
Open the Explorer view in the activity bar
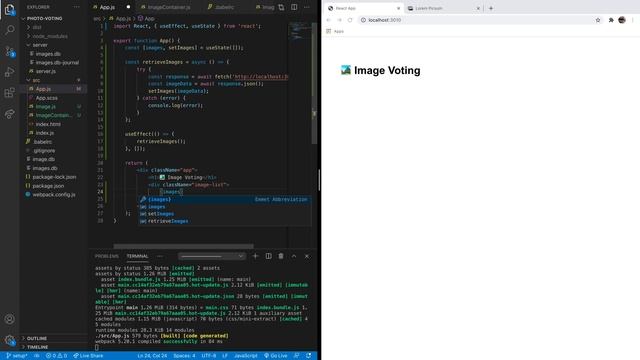pyautogui.click(x=9, y=9)
